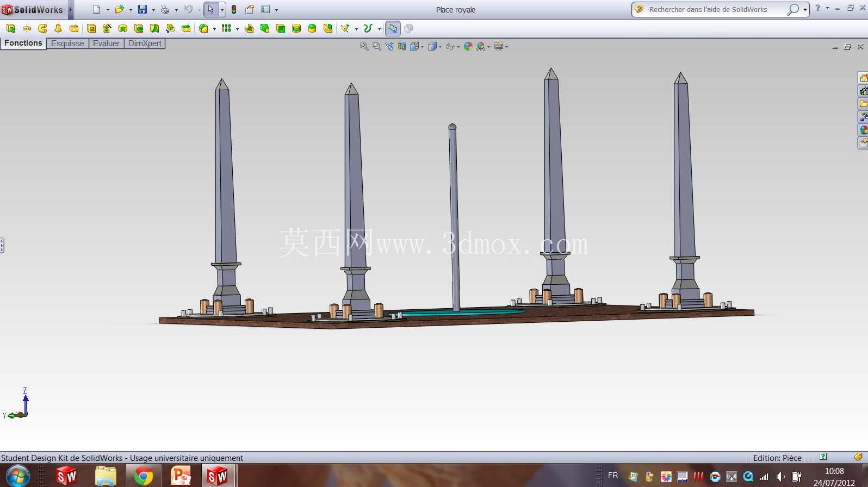
Task: Click the New document icon
Action: 96,9
